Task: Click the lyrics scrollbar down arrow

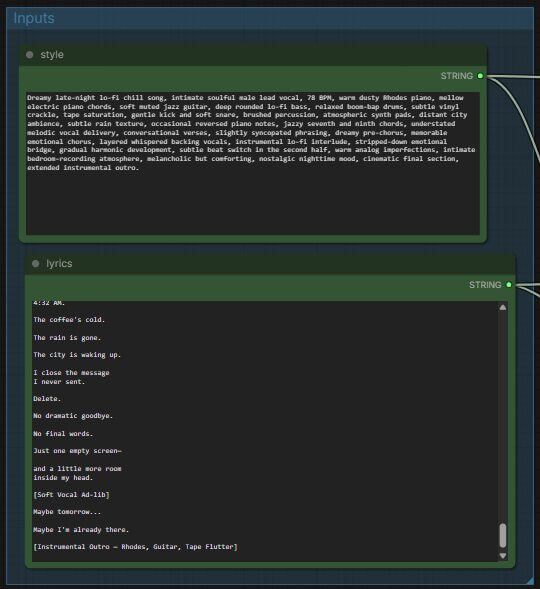Action: coord(503,556)
